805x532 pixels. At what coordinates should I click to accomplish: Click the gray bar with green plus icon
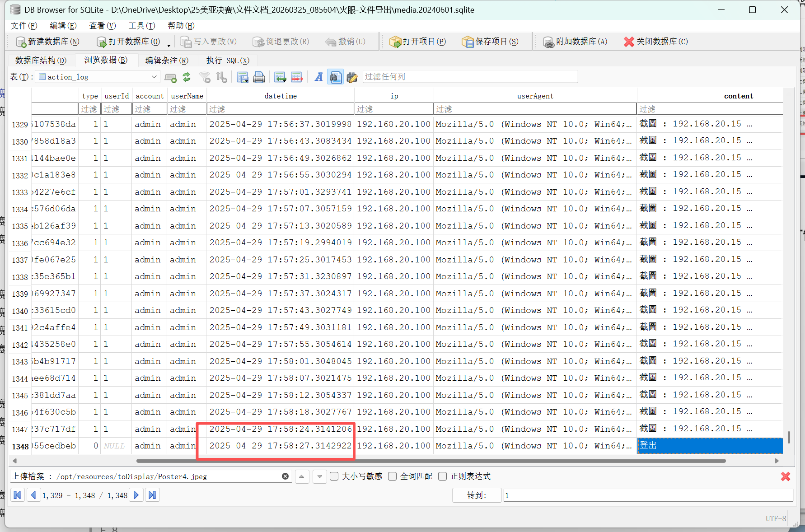pos(170,78)
